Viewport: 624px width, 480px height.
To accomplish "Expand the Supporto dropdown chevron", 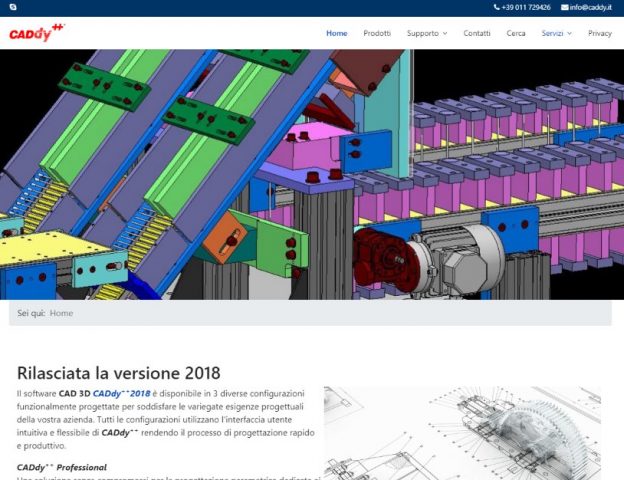I will click(445, 33).
